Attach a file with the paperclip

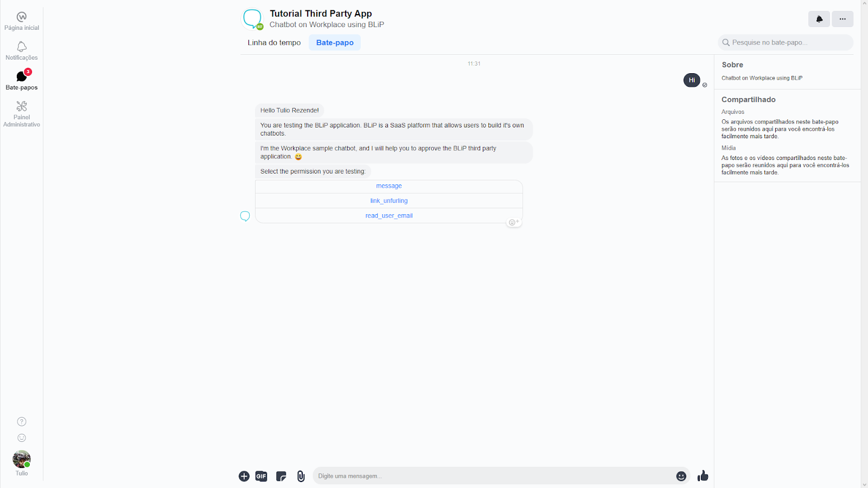point(301,476)
